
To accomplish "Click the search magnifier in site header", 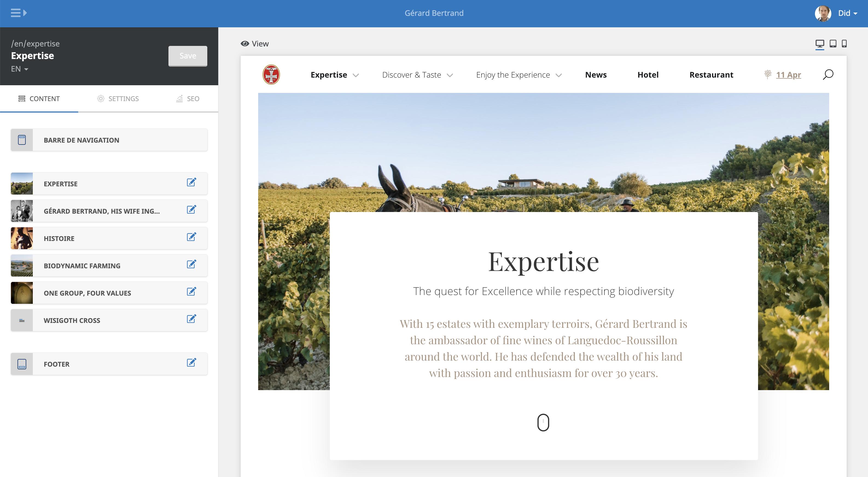I will [828, 74].
